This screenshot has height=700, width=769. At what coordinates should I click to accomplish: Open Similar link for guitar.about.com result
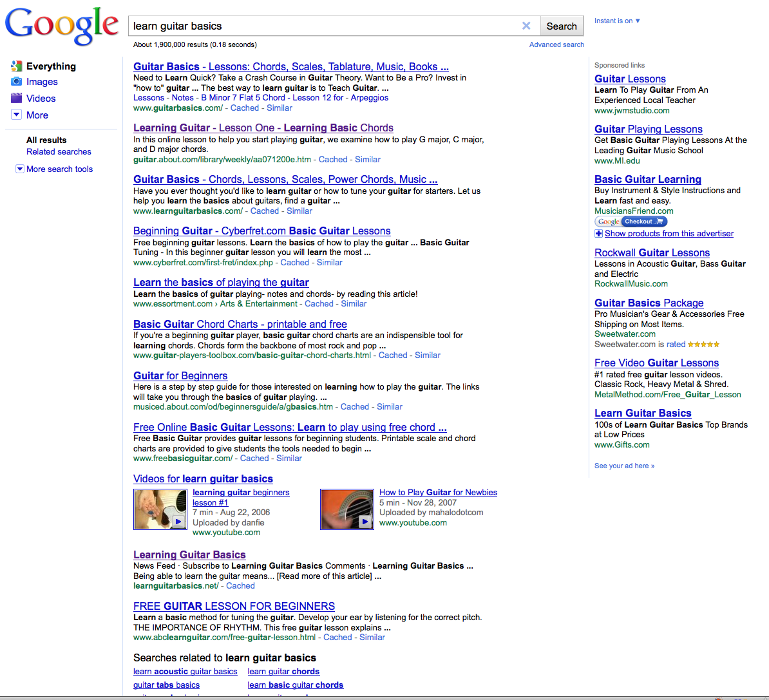pyautogui.click(x=367, y=160)
